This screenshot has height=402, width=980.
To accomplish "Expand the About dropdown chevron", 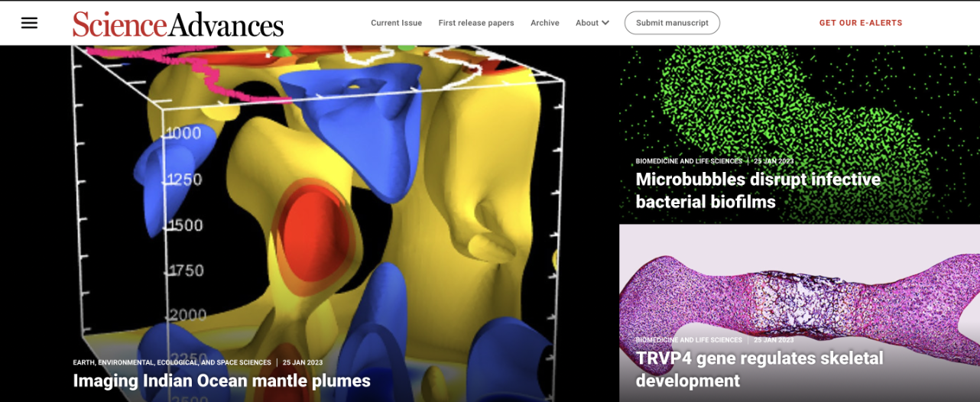I will click(605, 23).
